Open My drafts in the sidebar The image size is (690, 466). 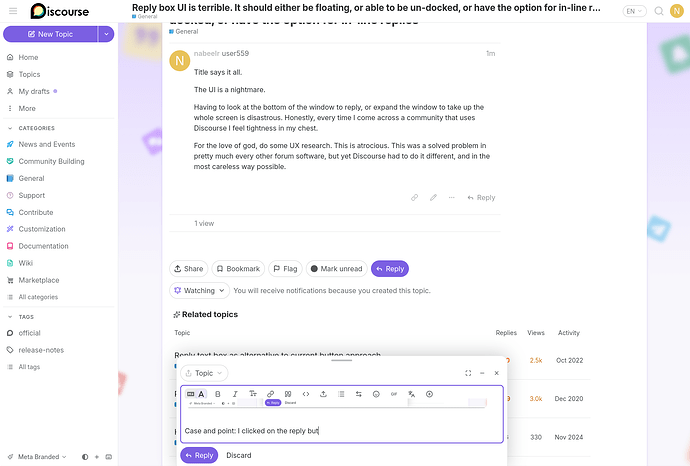(34, 92)
